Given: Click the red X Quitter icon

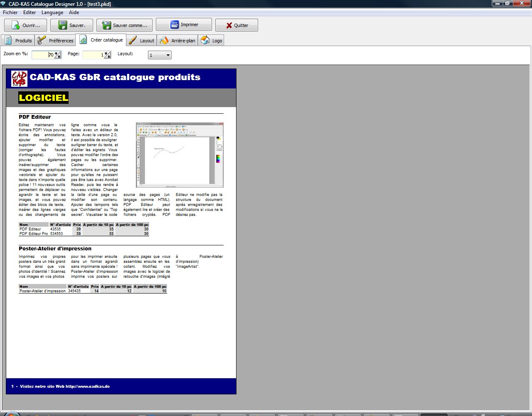Looking at the screenshot, I should [x=229, y=25].
